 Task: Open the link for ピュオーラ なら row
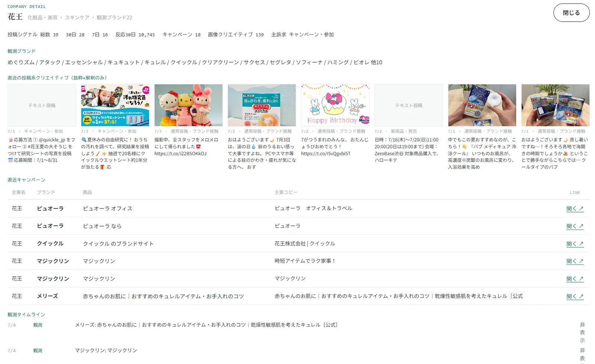click(575, 226)
